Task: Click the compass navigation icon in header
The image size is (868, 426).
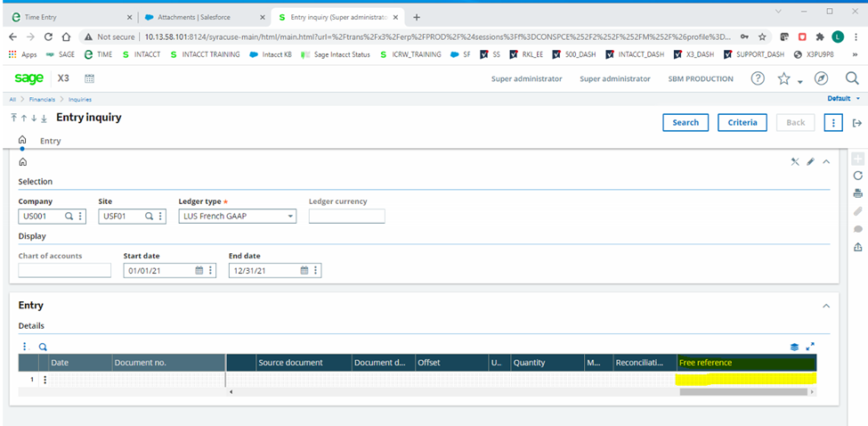Action: tap(822, 78)
